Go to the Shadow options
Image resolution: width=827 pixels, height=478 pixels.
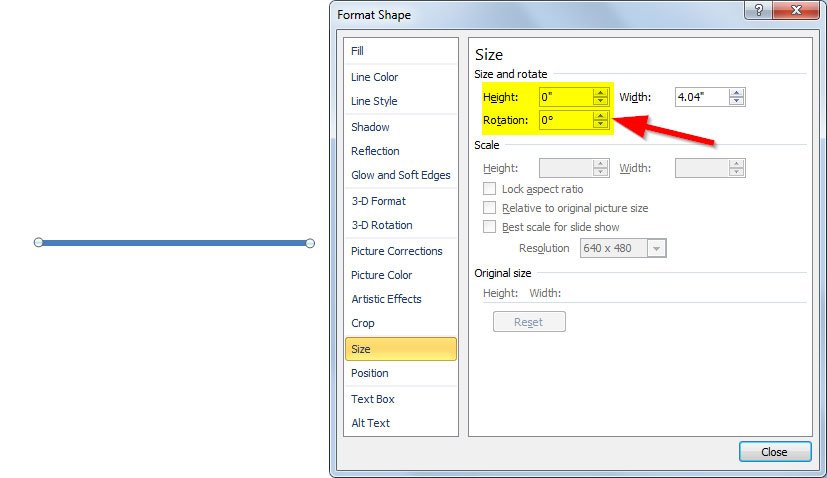point(370,127)
